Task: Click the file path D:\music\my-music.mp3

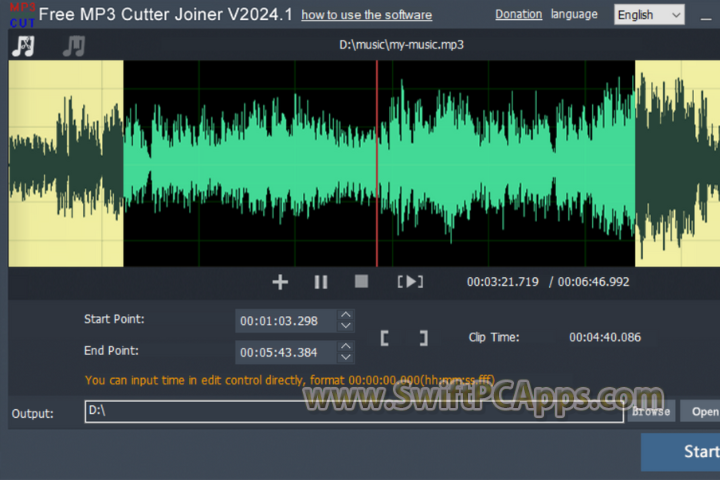Action: 401,45
